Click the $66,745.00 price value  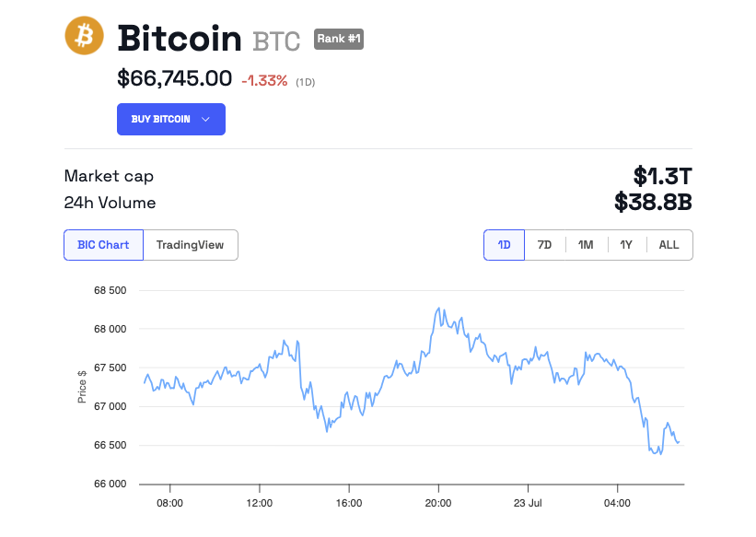(174, 79)
